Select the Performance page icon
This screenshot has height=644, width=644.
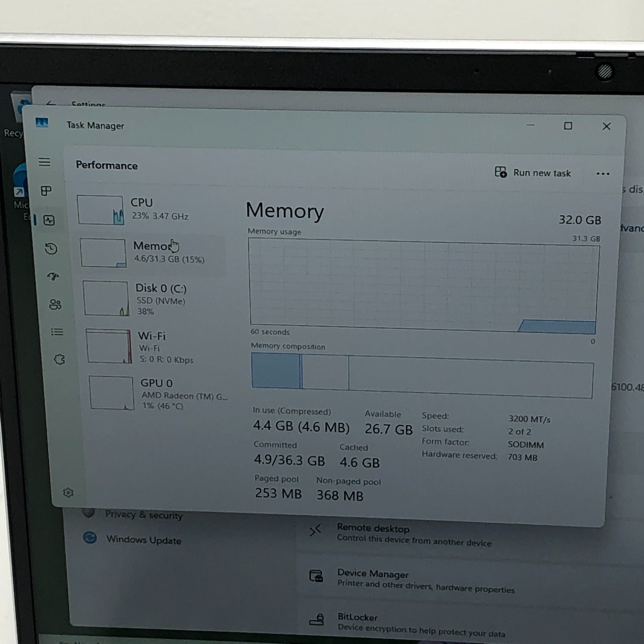coord(49,220)
